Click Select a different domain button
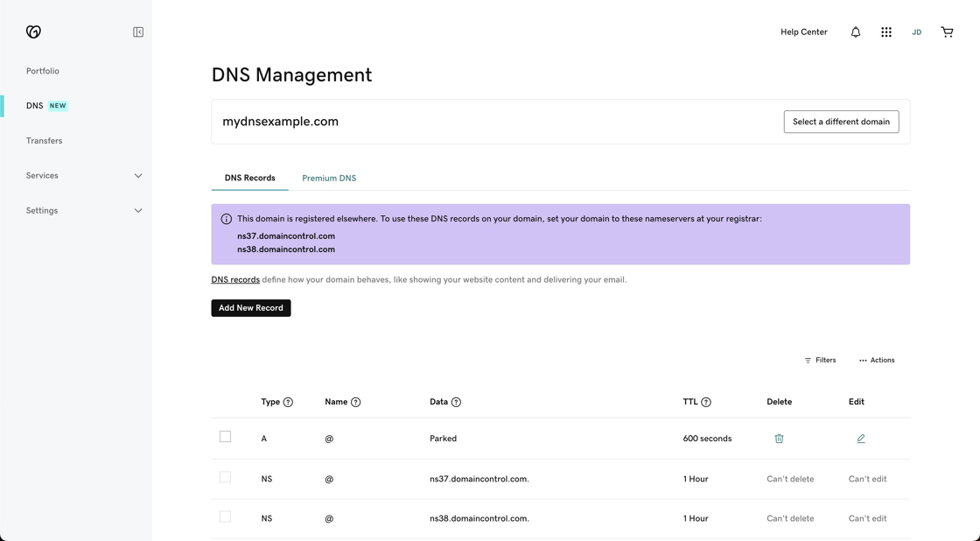980x541 pixels. (x=841, y=122)
